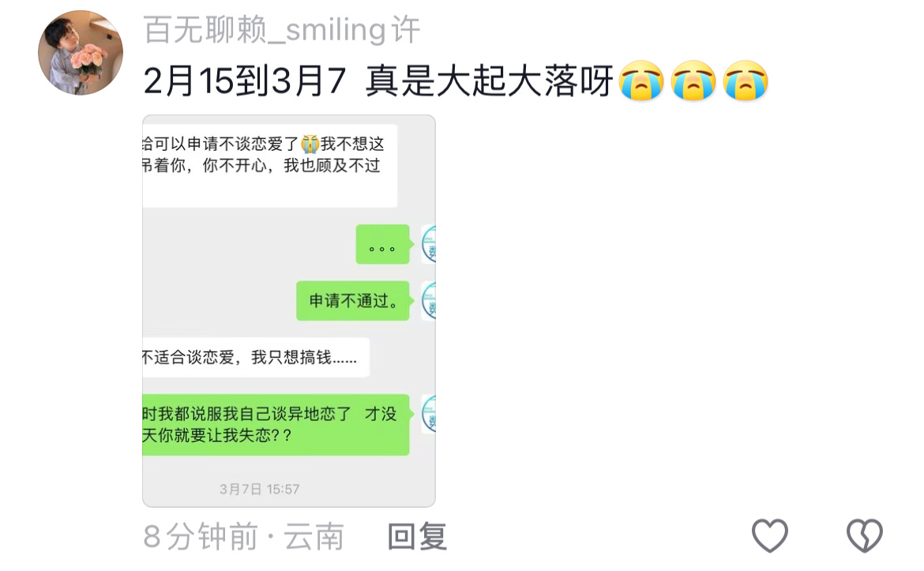The height and width of the screenshot is (571, 924).
Task: Open the username 百无聊赖_smiling许
Action: click(x=282, y=29)
